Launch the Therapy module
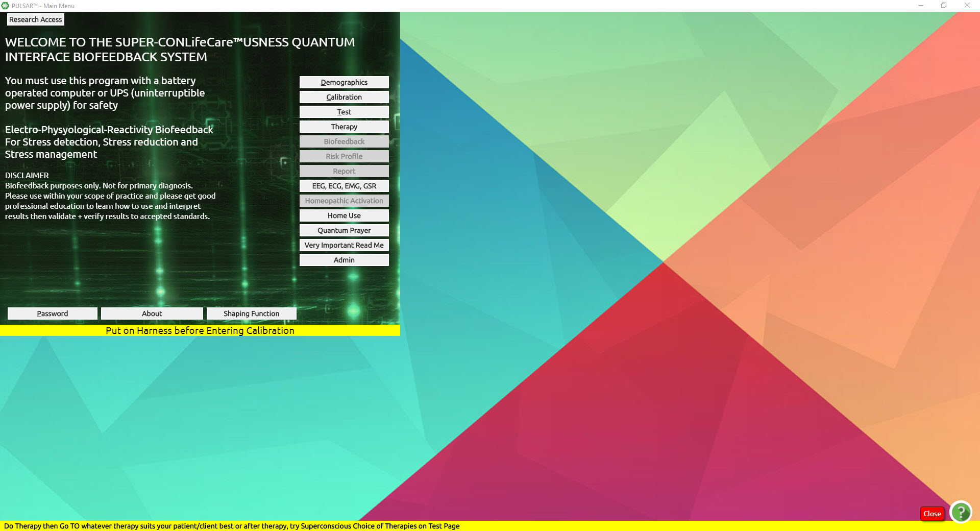The image size is (980, 531). (344, 127)
